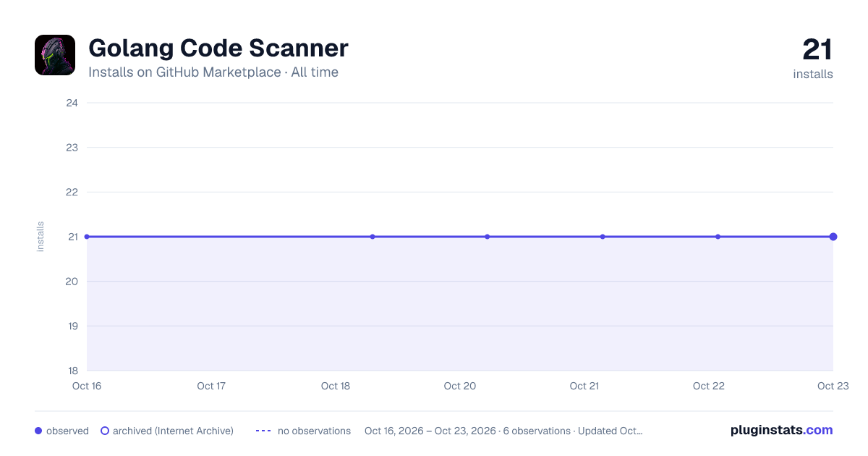Click the Golang Code Scanner app logo
The width and height of the screenshot is (868, 456).
pos(55,55)
